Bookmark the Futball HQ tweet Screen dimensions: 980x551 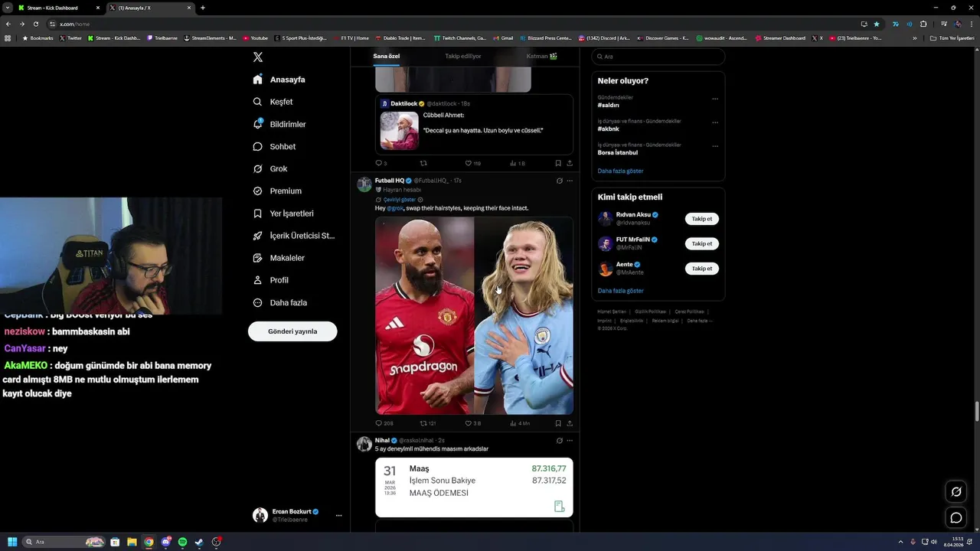[x=557, y=423]
